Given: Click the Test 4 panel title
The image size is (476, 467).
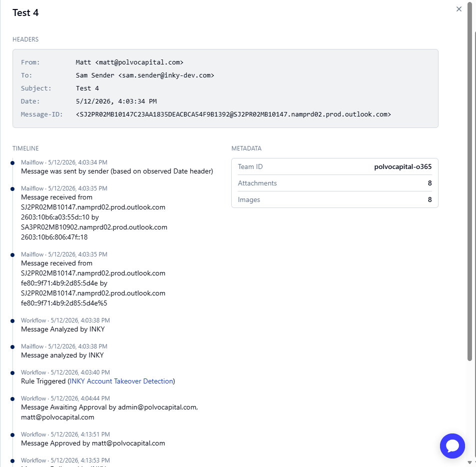Looking at the screenshot, I should pos(25,13).
